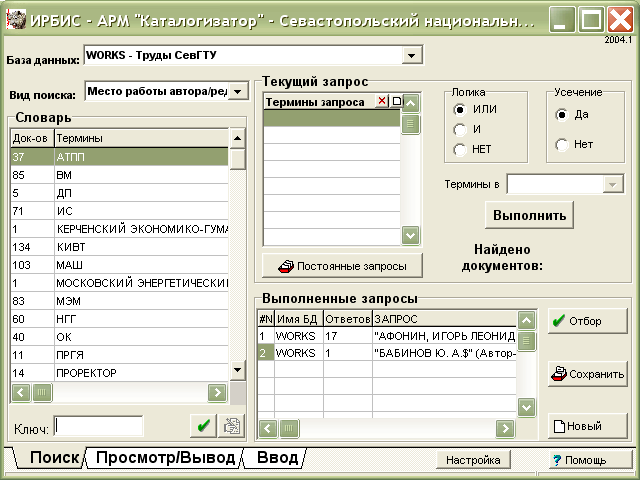Click Сохранить button
This screenshot has width=640, height=480.
pos(587,374)
